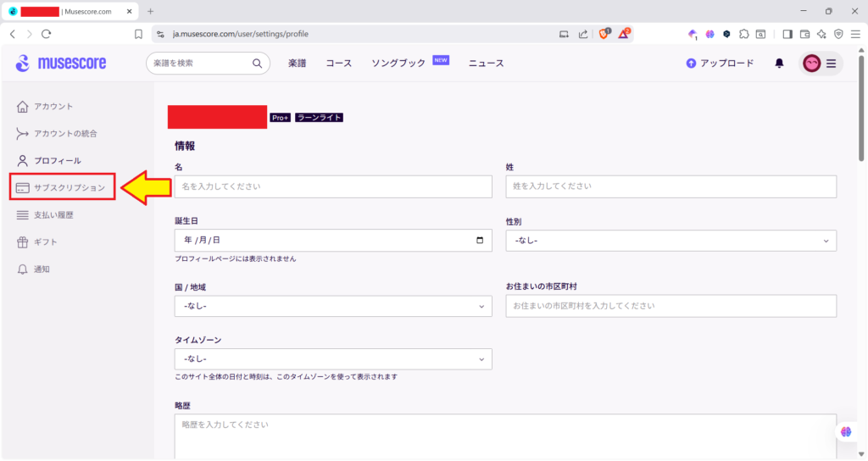Open the ソングブック menu item

click(398, 64)
